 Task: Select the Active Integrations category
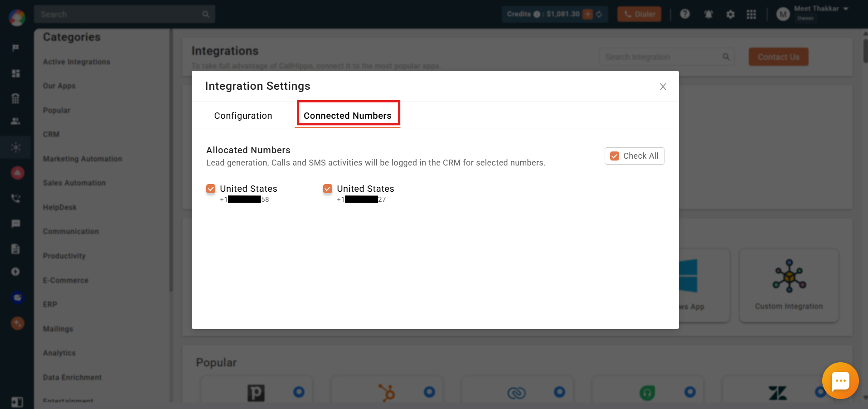coord(77,62)
